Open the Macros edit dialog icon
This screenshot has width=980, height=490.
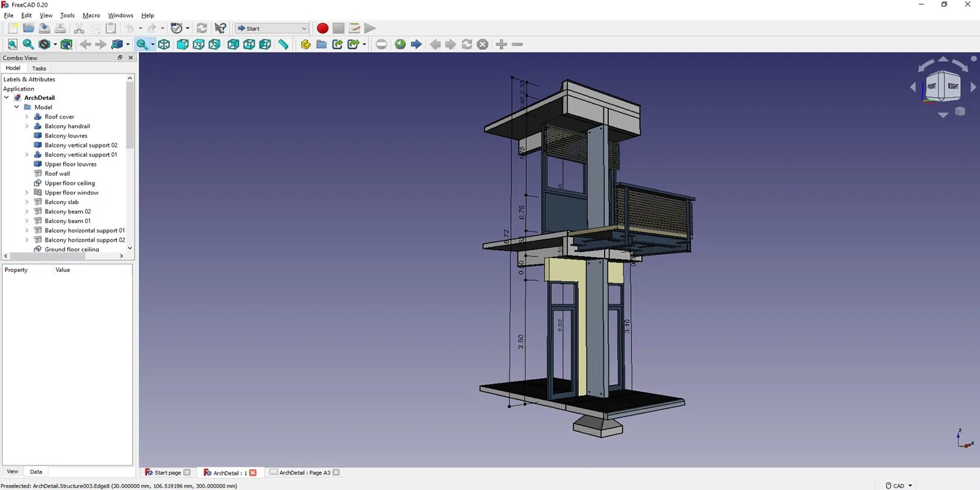(x=354, y=28)
